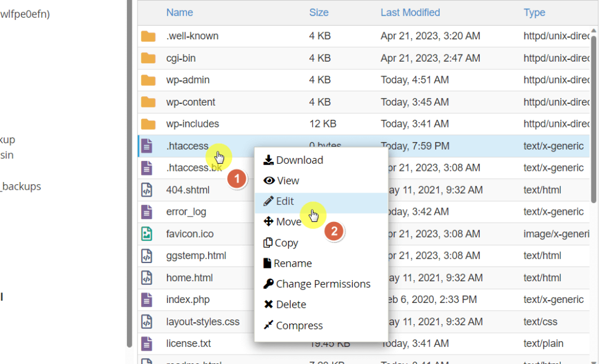
Task: Click the 404.shtml file icon
Action: click(146, 190)
